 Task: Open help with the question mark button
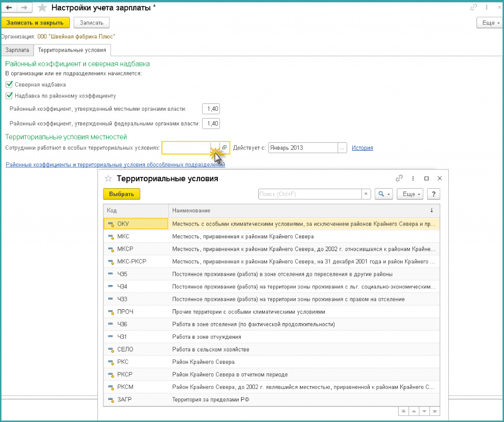coord(434,194)
